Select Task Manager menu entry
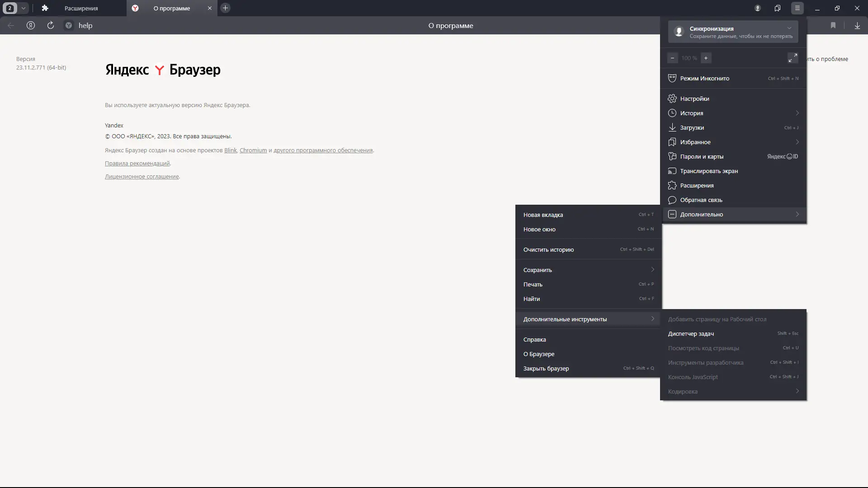This screenshot has width=868, height=488. pos(691,333)
